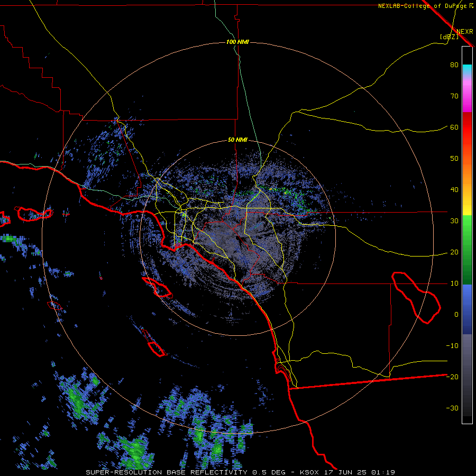Click the 20 dBZ scale value

(454, 252)
